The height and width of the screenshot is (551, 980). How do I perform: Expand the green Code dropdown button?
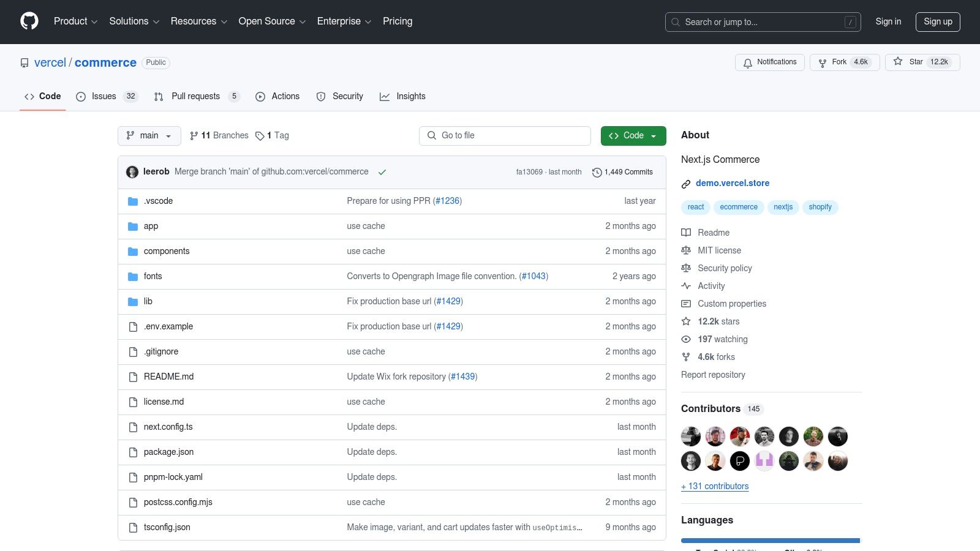tap(633, 136)
